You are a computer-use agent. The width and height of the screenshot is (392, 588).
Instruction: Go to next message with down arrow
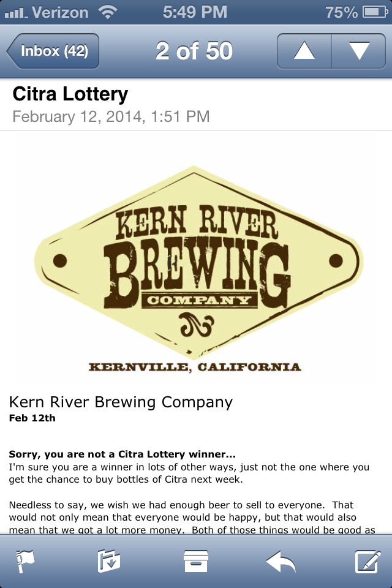tap(359, 51)
